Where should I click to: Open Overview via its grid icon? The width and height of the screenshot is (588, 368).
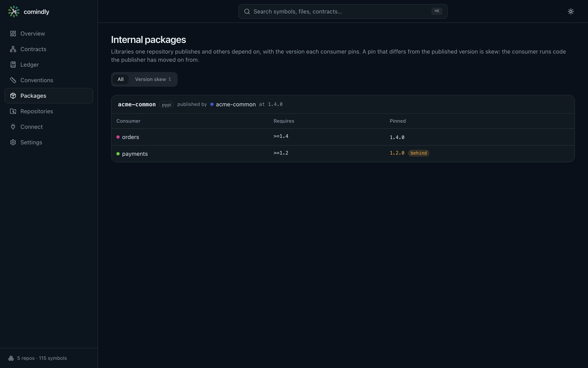[13, 34]
